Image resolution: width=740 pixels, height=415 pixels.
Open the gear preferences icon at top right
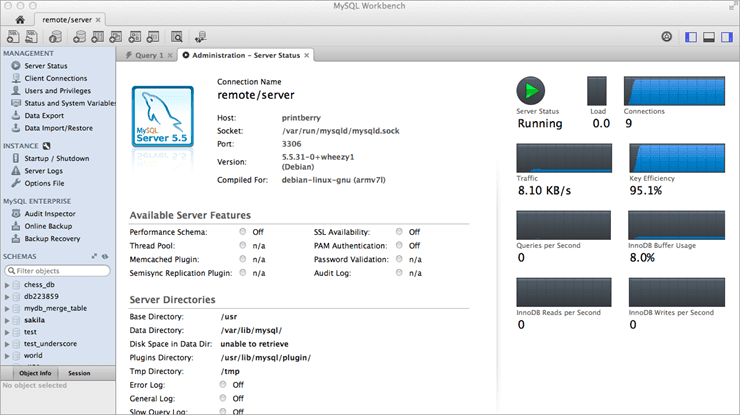666,37
